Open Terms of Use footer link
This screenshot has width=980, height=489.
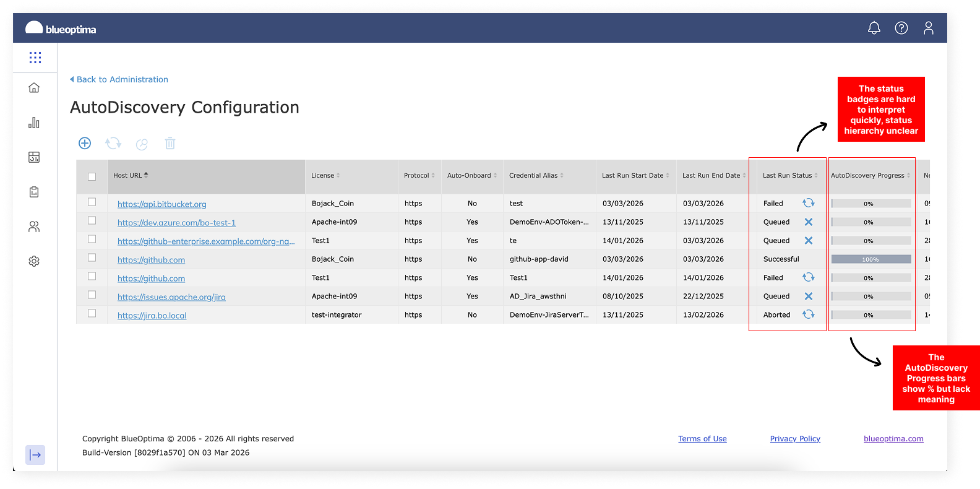point(702,438)
